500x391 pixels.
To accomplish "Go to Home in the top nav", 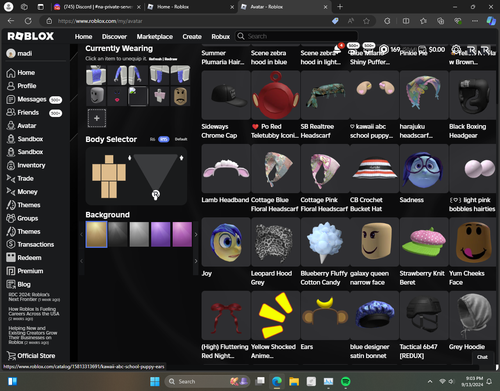I will coord(83,37).
